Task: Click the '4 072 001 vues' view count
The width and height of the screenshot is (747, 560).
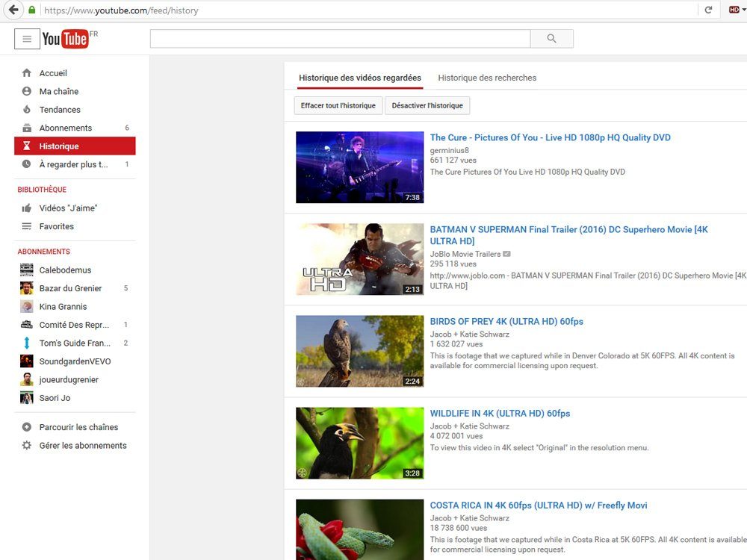Action: [456, 436]
